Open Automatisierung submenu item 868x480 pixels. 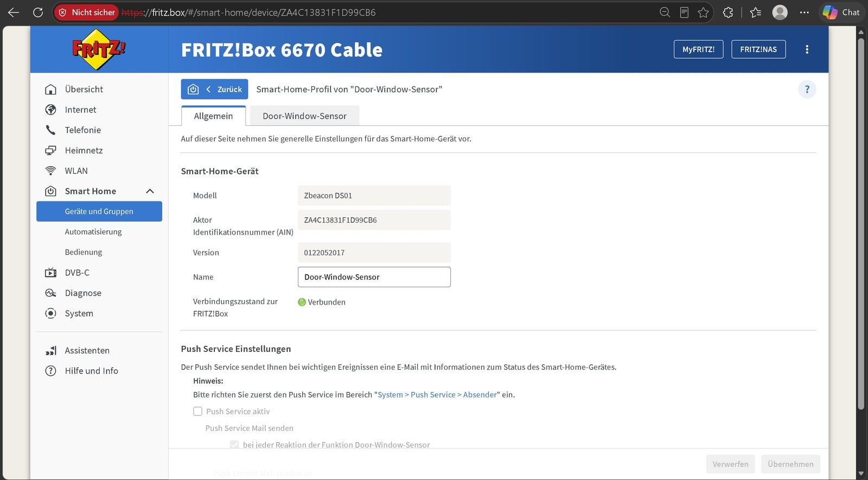click(x=93, y=232)
